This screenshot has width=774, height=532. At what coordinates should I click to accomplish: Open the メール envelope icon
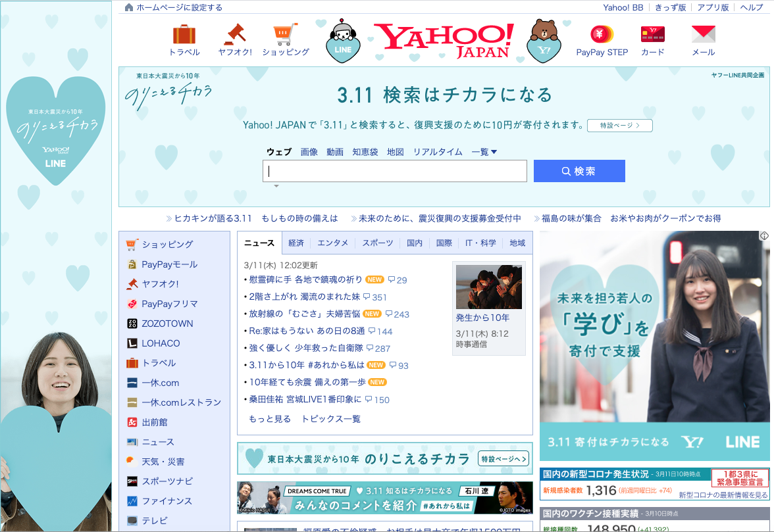tap(704, 34)
